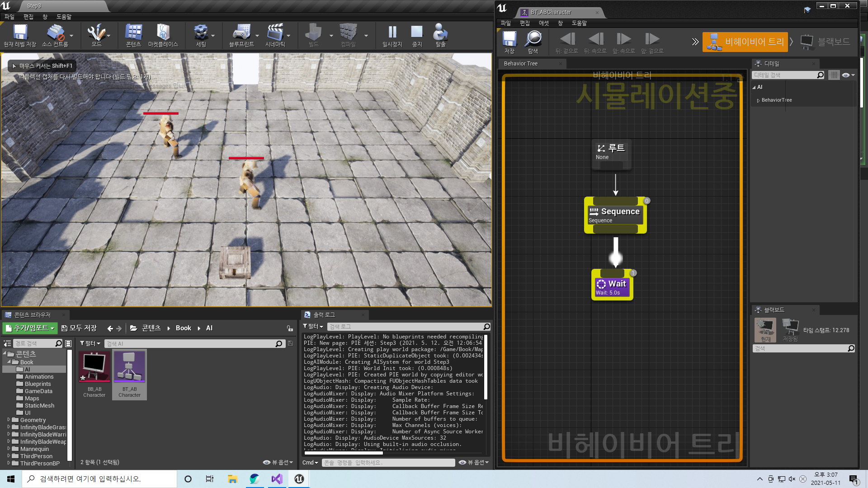
Task: Click the Save All button
Action: (x=79, y=328)
